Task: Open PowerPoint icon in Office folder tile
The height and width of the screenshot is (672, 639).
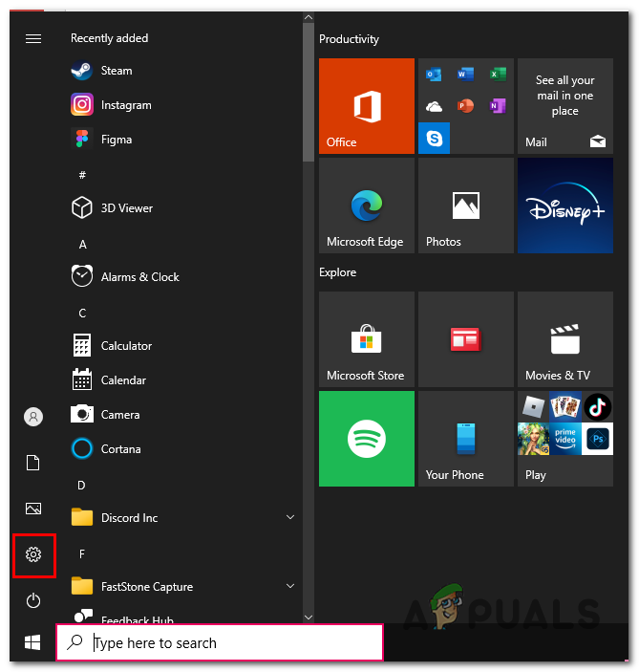Action: point(465,106)
